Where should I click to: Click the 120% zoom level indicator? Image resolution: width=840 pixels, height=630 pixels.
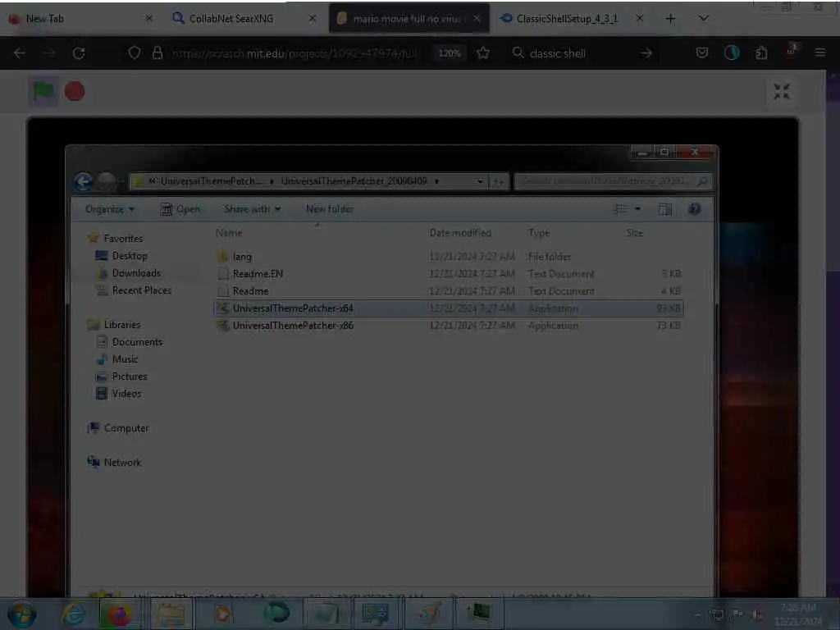click(450, 53)
